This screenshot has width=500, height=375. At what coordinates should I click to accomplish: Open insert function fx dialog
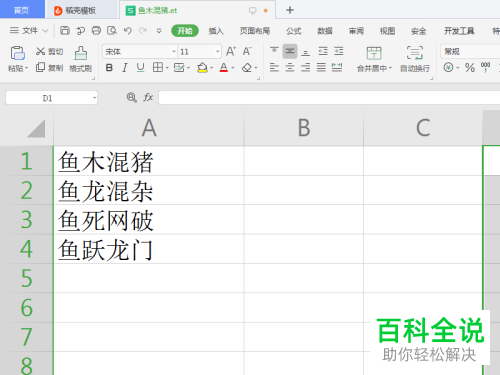148,97
